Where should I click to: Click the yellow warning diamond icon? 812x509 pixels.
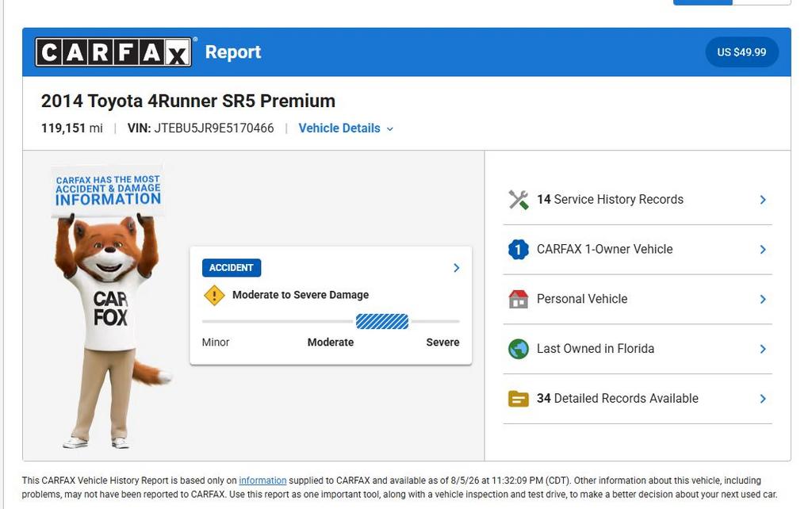(x=214, y=295)
